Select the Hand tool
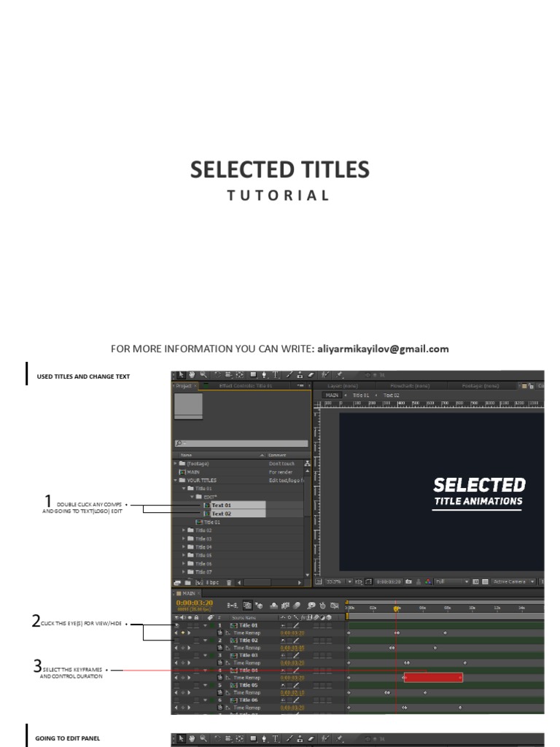Viewport: 560px width, 747px height. click(x=192, y=375)
